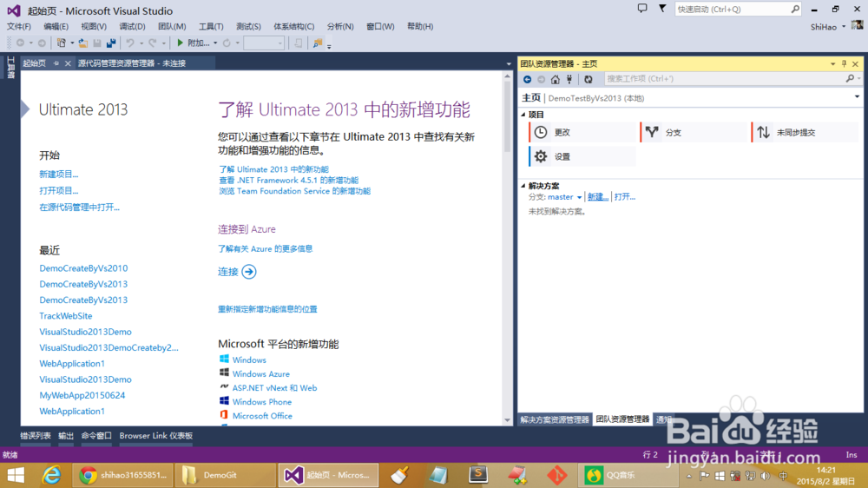Switch to 解决方案资源管理器 tab
Image resolution: width=868 pixels, height=488 pixels.
[x=554, y=419]
